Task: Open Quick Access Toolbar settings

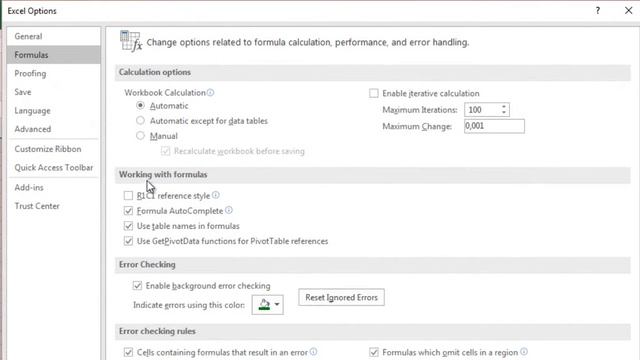Action: pyautogui.click(x=53, y=167)
